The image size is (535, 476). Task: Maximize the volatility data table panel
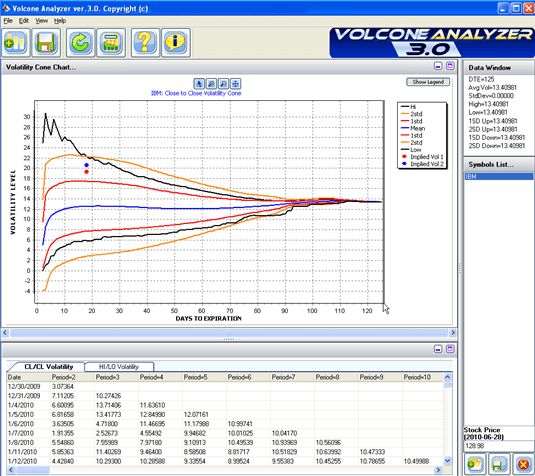pos(450,349)
